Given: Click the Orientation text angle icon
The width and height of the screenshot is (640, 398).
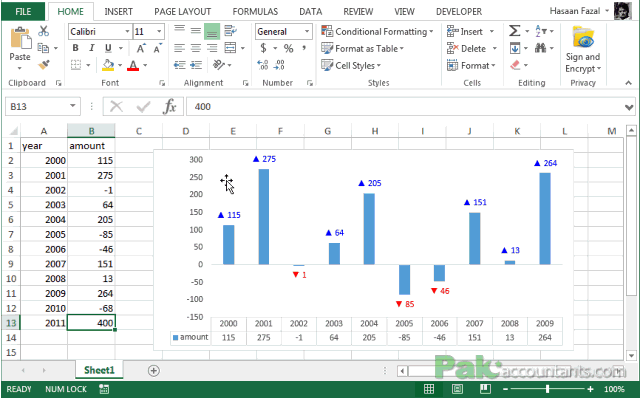Looking at the screenshot, I should click(219, 64).
